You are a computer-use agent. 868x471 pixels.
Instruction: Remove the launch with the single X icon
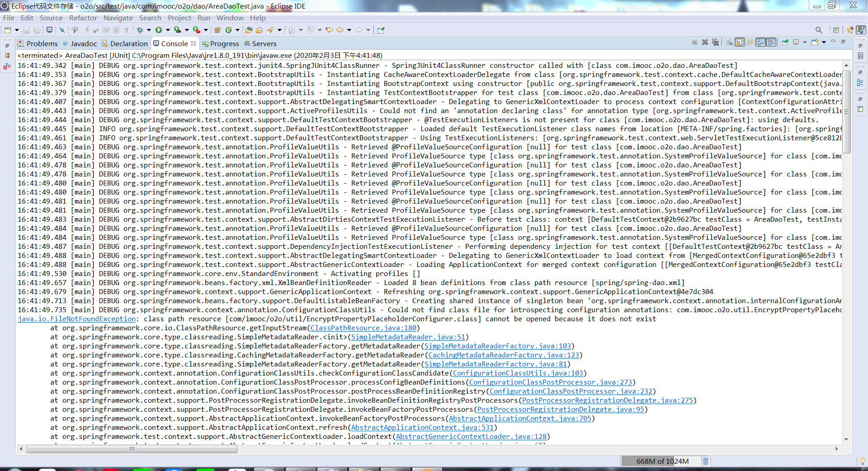click(x=705, y=42)
